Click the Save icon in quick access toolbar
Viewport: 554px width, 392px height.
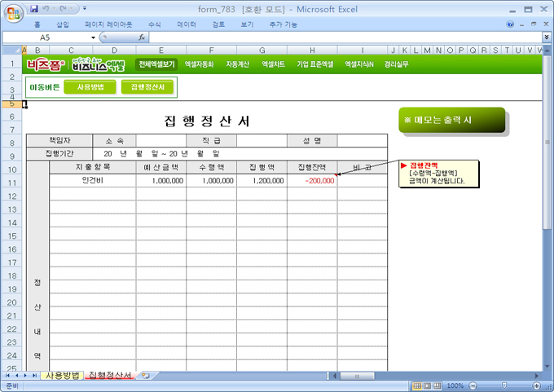33,8
